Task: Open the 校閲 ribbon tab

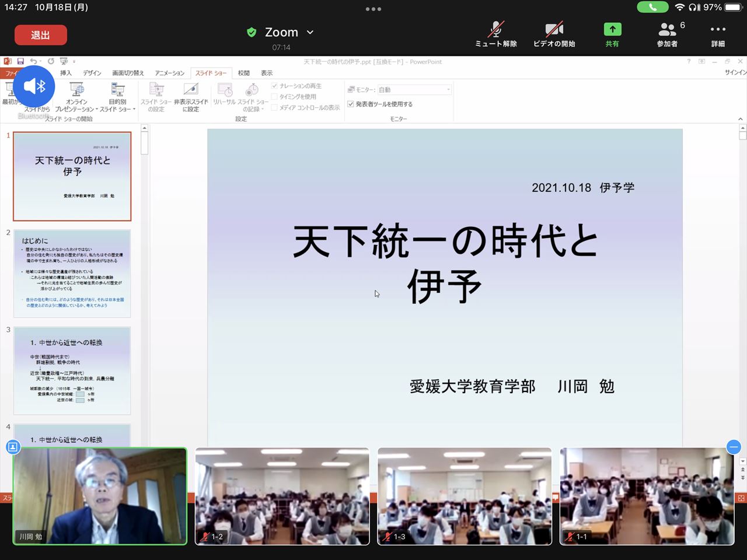Action: click(x=244, y=73)
